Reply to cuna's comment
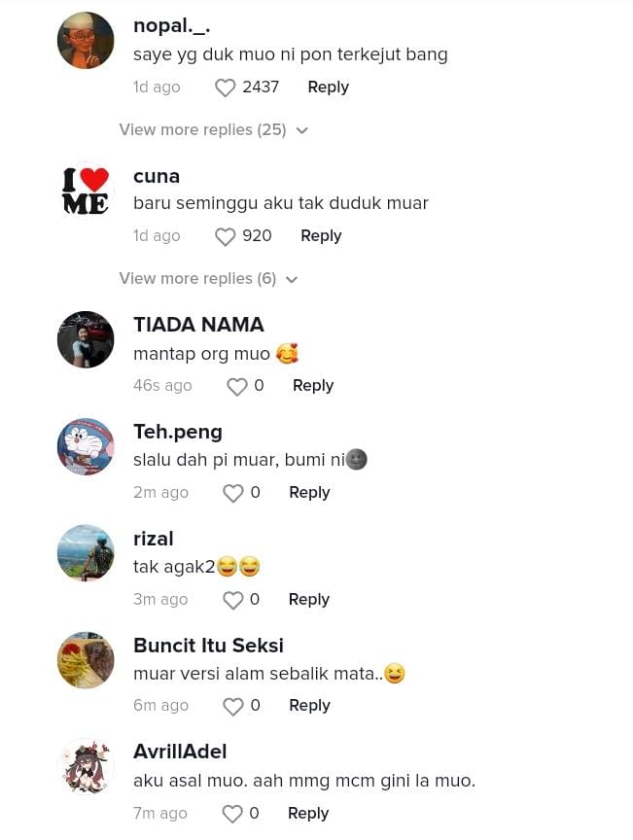Screen dimensions: 633x840 [321, 236]
